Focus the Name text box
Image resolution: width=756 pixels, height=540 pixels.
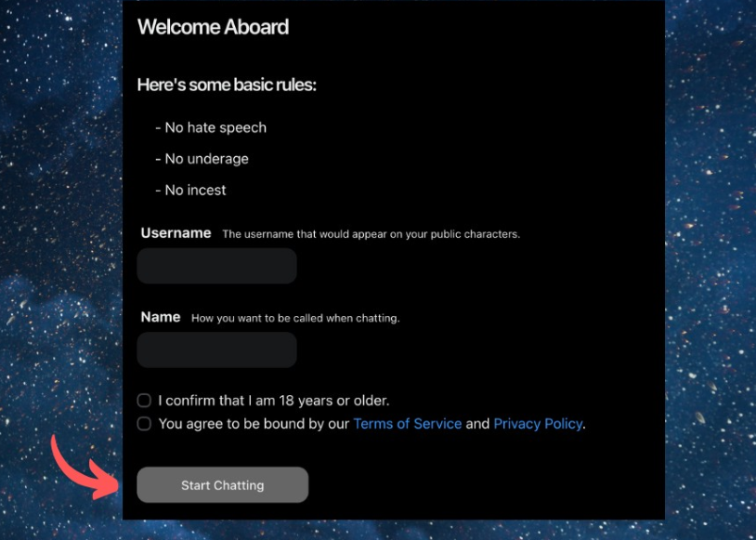click(216, 350)
